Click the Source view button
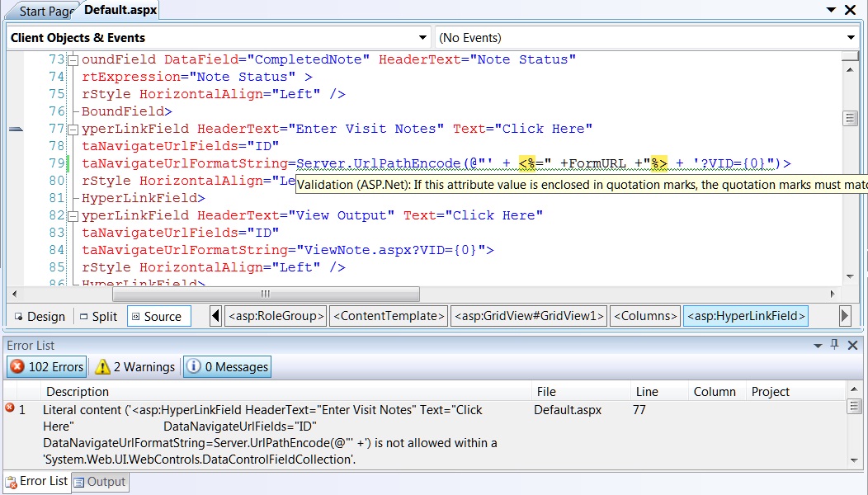 point(158,316)
